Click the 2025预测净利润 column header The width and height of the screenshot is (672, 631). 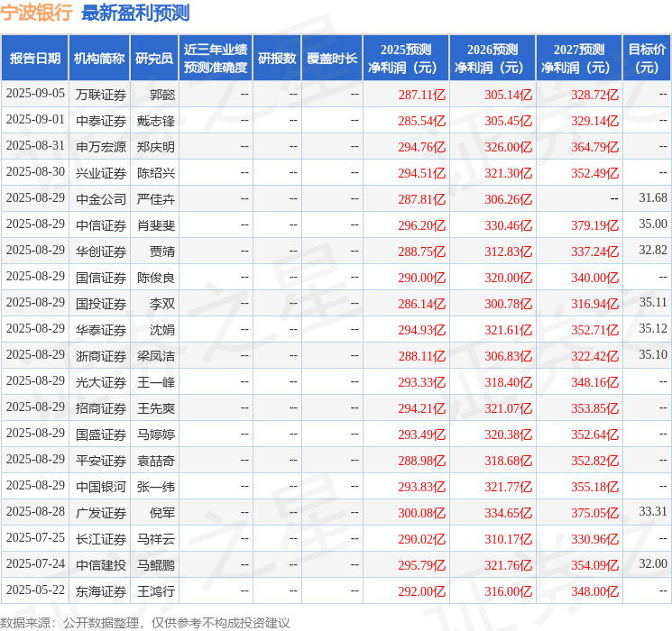[x=406, y=59]
